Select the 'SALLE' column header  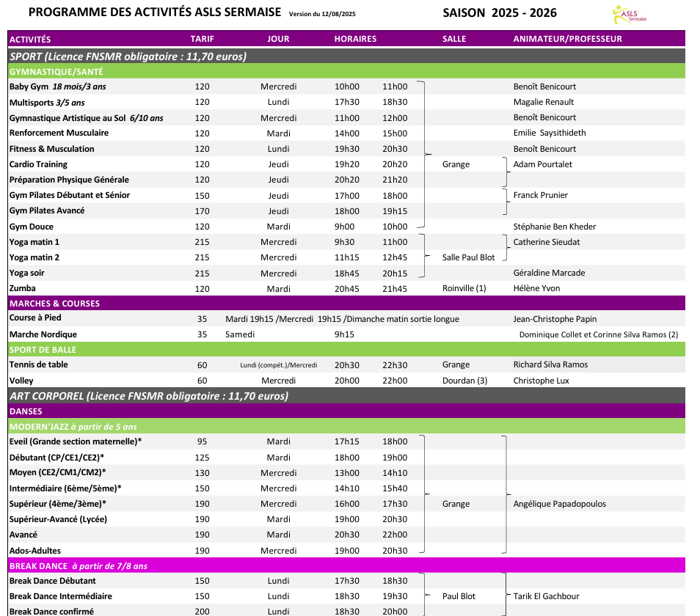click(454, 39)
